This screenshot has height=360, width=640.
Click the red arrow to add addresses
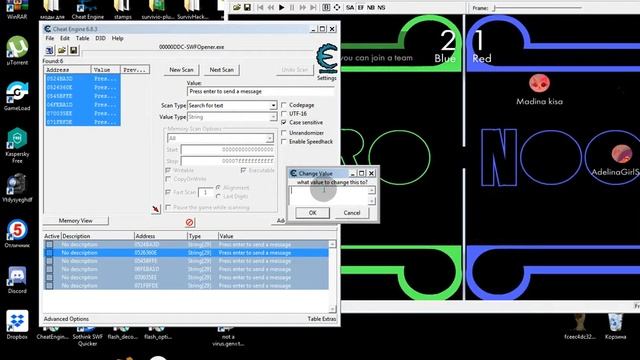pos(156,209)
